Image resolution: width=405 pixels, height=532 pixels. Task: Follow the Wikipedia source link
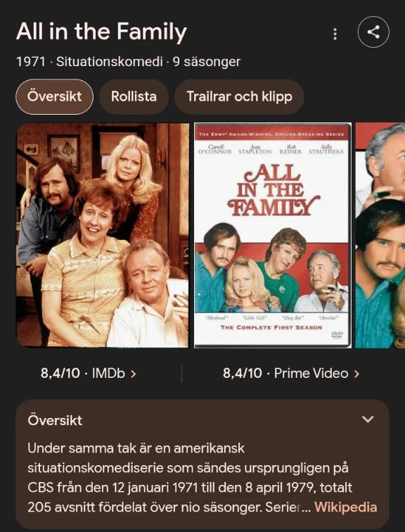tap(346, 507)
